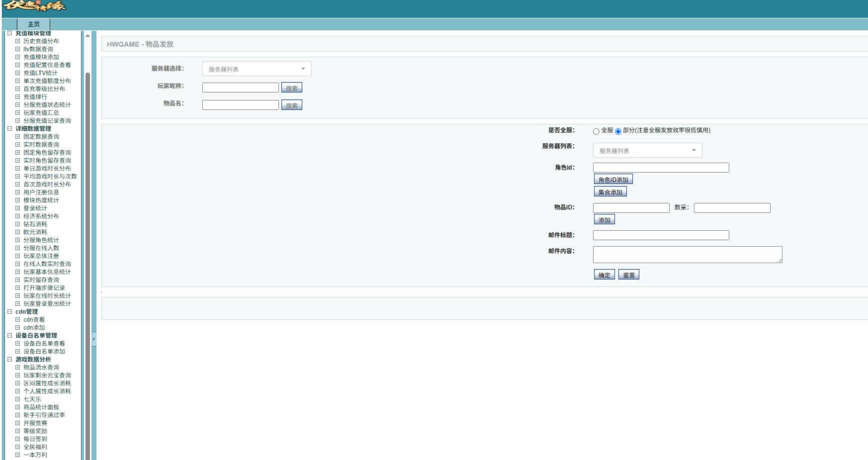This screenshot has width=868, height=460.
Task: Open 钻石消耗 tree entry
Action: coord(35,224)
